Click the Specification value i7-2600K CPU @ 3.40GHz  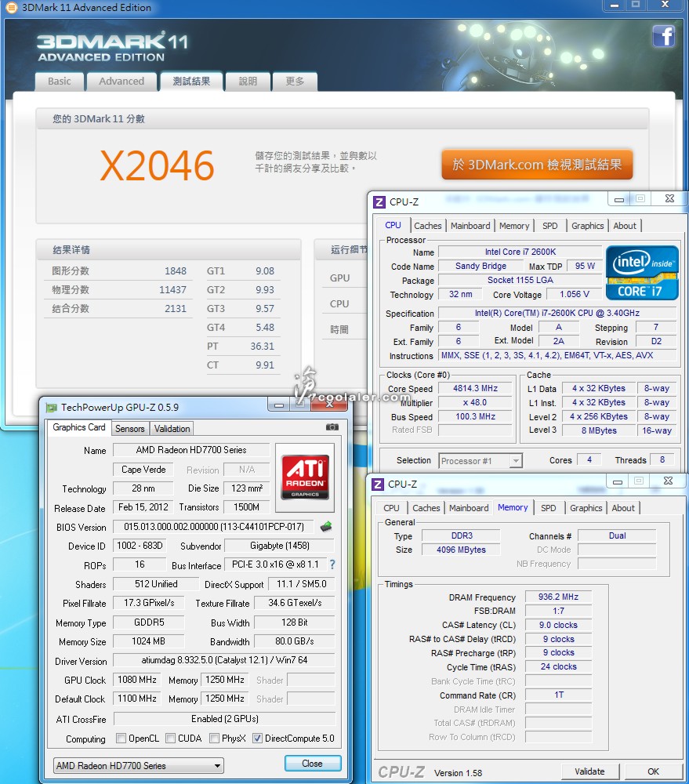[x=557, y=313]
